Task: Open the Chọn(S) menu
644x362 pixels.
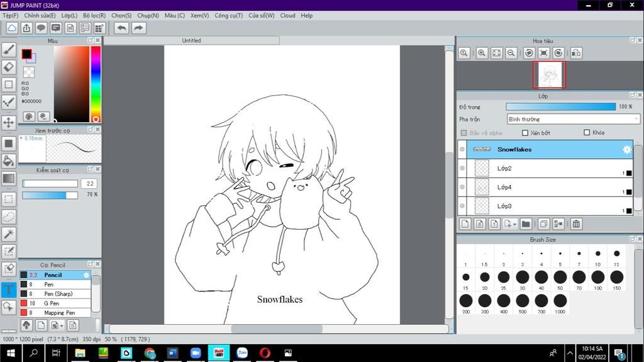Action: [121, 15]
